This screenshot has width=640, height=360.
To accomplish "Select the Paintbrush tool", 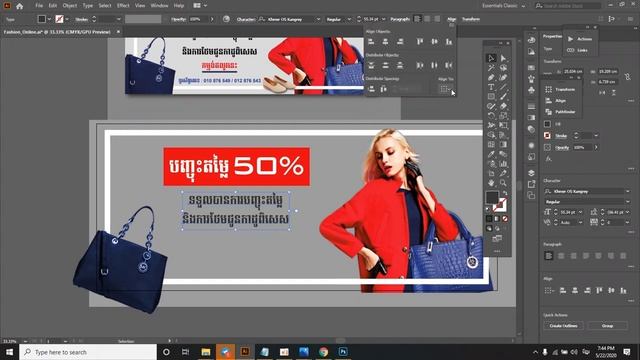I will point(503,97).
